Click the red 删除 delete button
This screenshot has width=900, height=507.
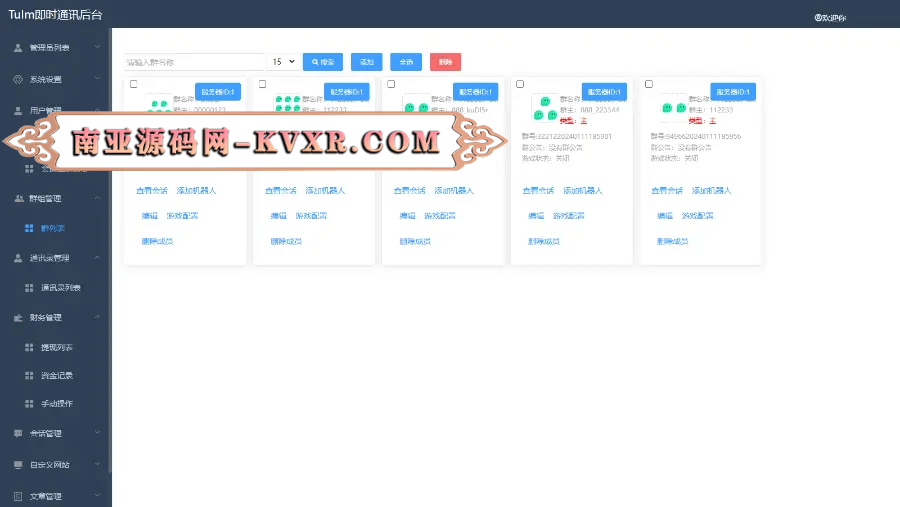point(445,62)
